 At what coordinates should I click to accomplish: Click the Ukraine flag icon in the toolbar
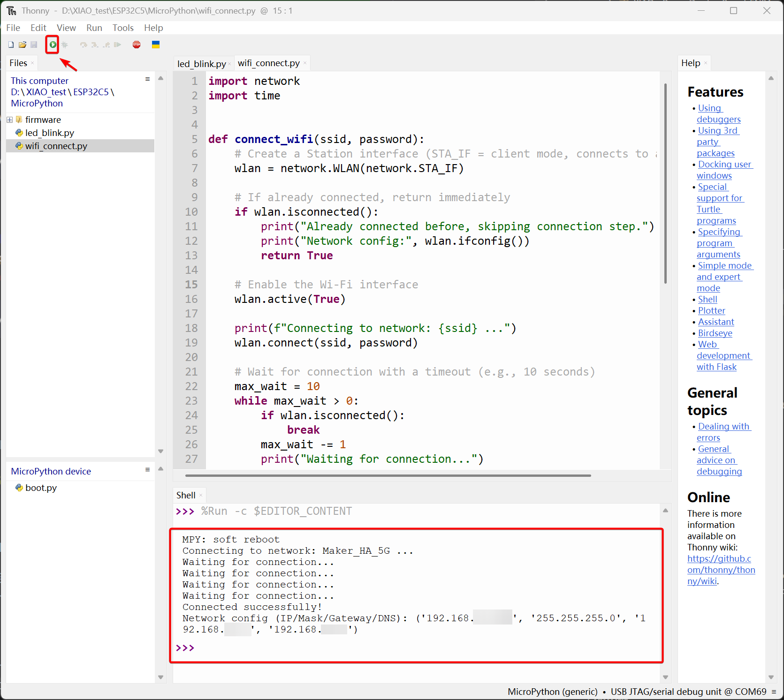156,45
